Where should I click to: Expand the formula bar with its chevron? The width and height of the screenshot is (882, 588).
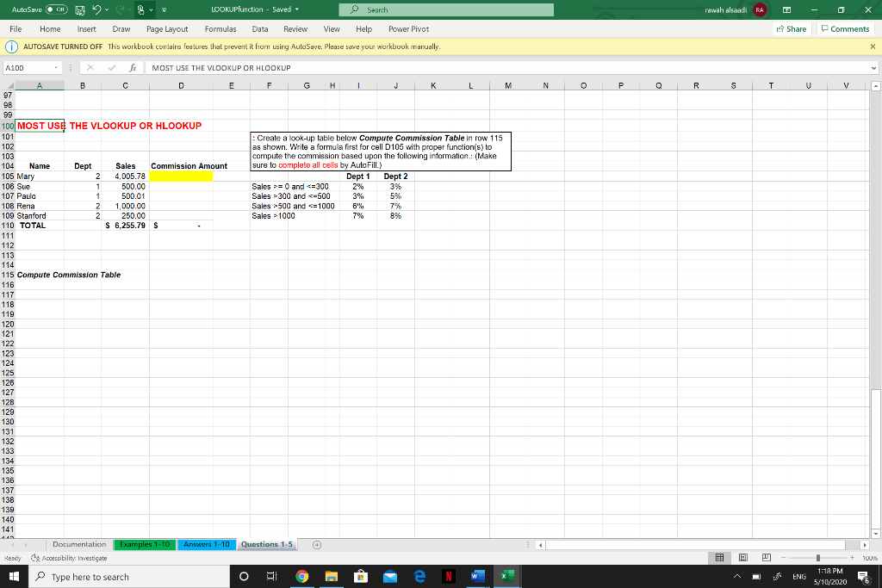click(x=873, y=68)
